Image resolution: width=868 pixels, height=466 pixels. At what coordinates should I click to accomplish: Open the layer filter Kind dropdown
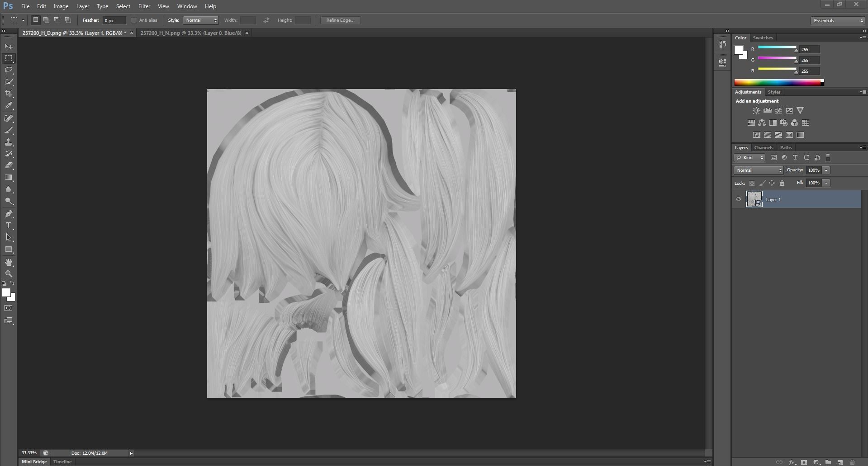749,158
